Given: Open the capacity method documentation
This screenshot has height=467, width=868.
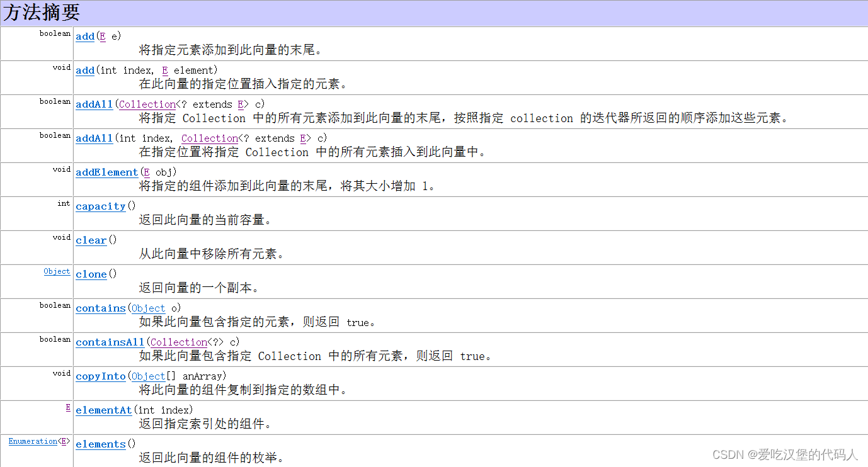Looking at the screenshot, I should [x=100, y=206].
